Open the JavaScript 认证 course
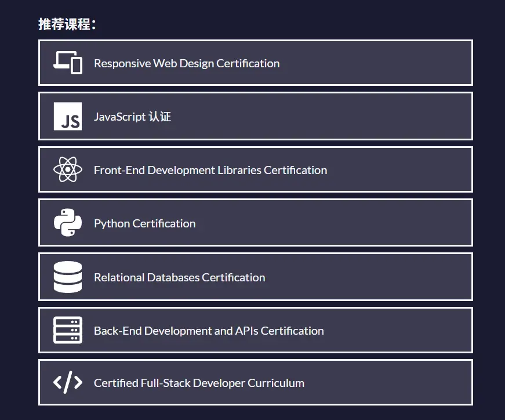Image resolution: width=505 pixels, height=420 pixels. click(x=256, y=117)
